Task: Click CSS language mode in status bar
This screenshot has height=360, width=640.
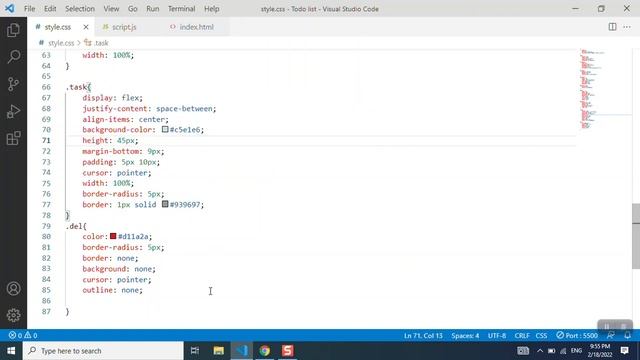Action: [541, 335]
